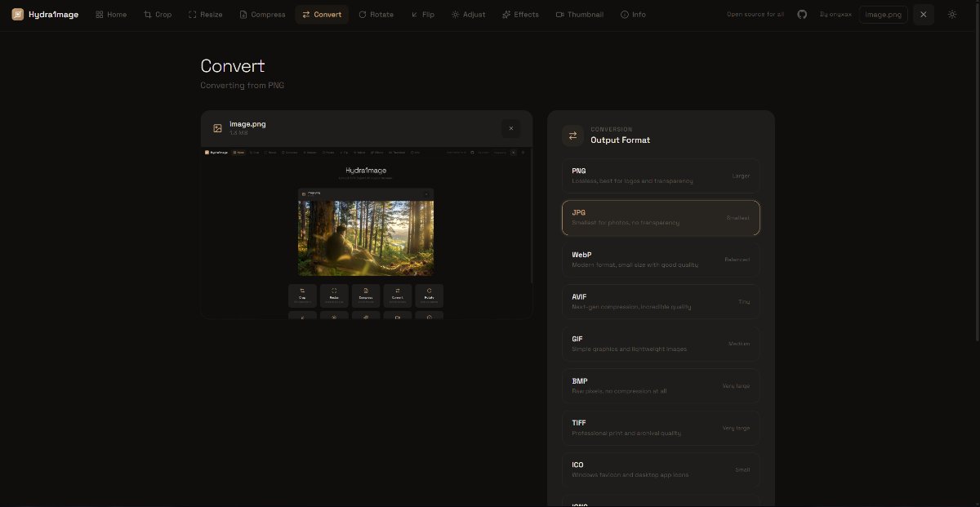The width and height of the screenshot is (980, 507).
Task: Click the Convert page heading
Action: click(233, 66)
